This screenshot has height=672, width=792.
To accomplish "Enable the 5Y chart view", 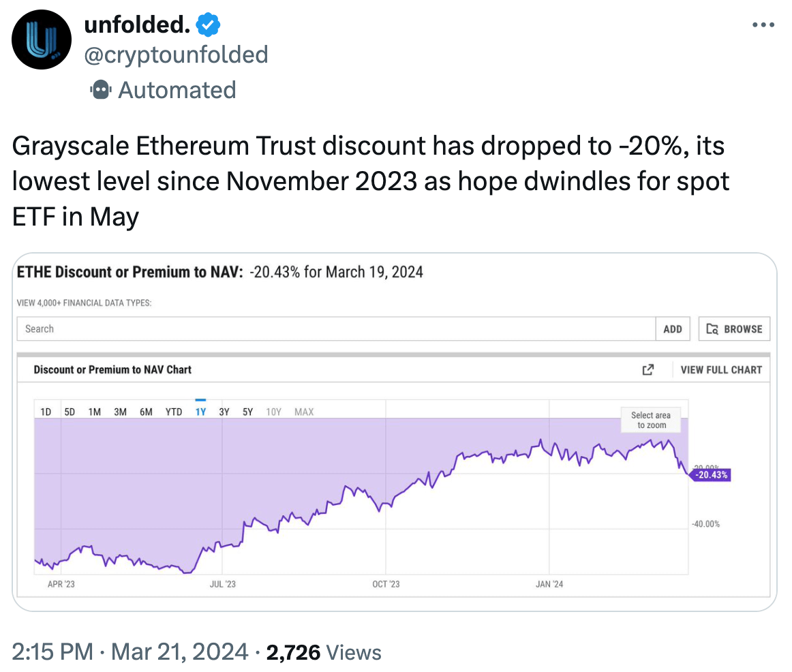I will [x=247, y=411].
